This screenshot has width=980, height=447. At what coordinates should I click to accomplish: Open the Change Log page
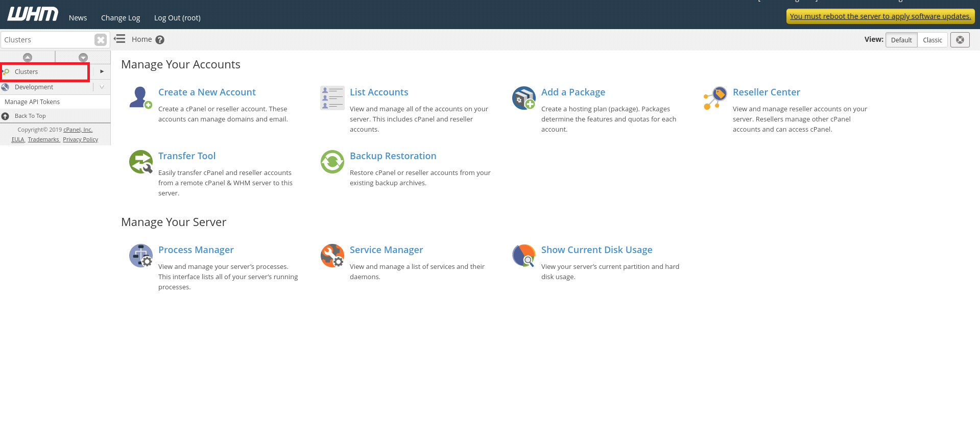pos(121,18)
